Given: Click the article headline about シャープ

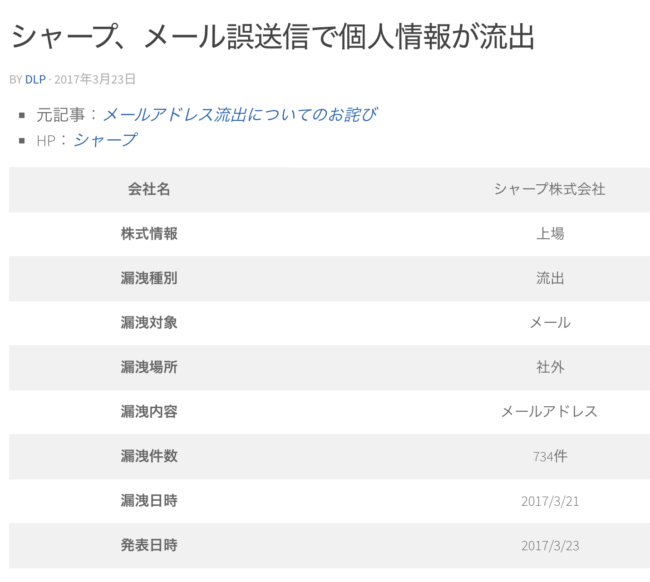Looking at the screenshot, I should click(x=273, y=38).
